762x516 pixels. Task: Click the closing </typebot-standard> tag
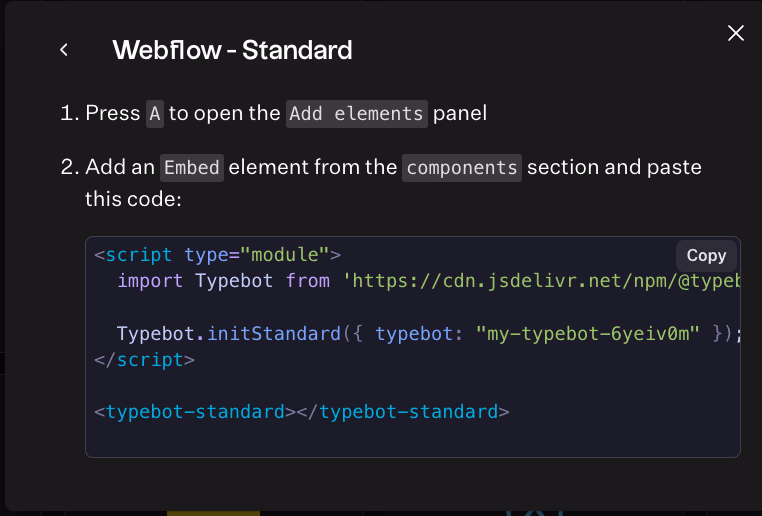point(408,411)
